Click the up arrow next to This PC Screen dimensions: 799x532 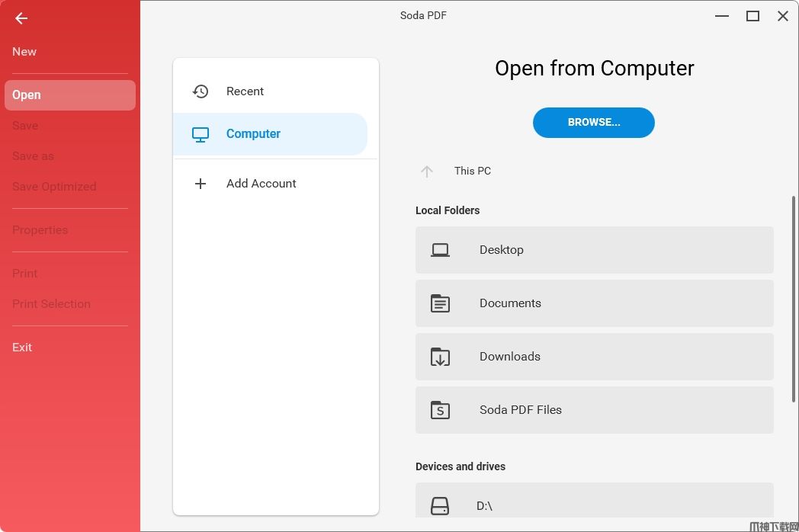[x=426, y=171]
